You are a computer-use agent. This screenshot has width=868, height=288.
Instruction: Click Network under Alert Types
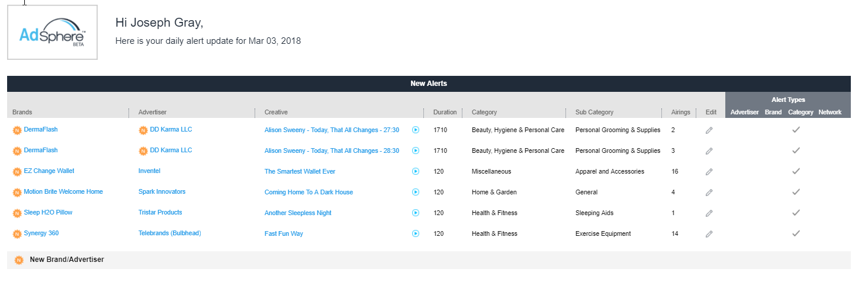[830, 112]
